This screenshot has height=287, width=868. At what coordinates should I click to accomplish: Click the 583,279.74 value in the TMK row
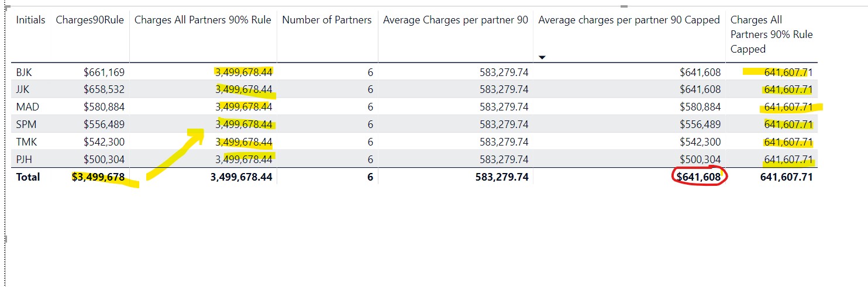(504, 142)
